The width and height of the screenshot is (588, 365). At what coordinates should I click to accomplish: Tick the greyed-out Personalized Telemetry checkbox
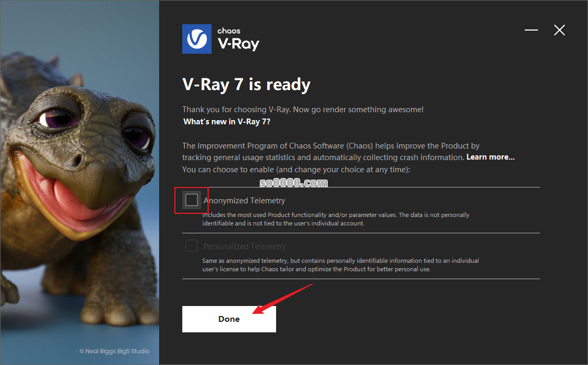pyautogui.click(x=192, y=246)
